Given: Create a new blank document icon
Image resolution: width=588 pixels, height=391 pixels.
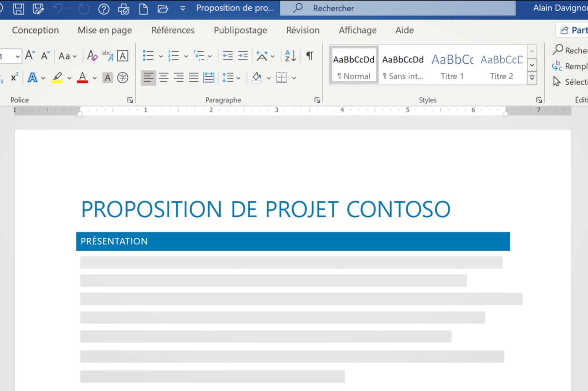Looking at the screenshot, I should click(143, 9).
